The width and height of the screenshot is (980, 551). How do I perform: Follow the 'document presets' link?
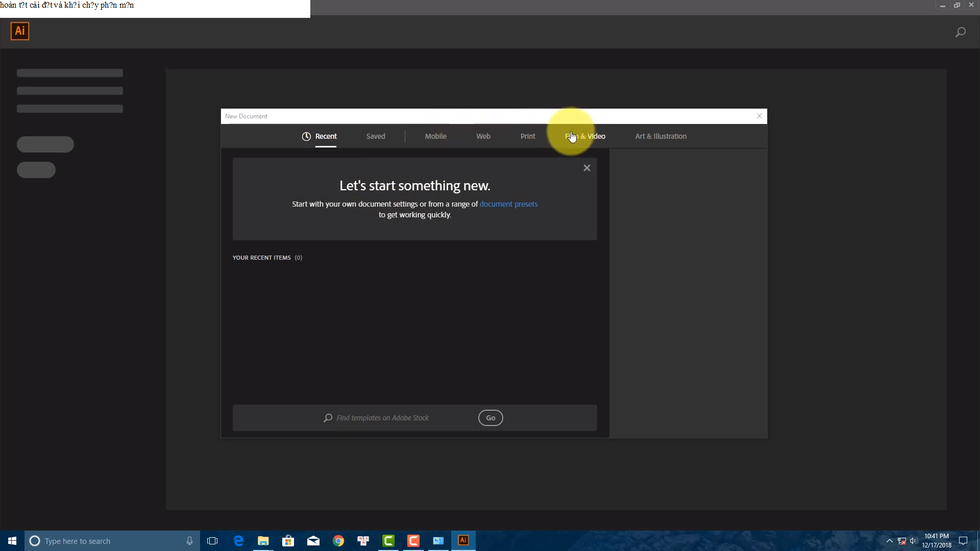point(508,204)
